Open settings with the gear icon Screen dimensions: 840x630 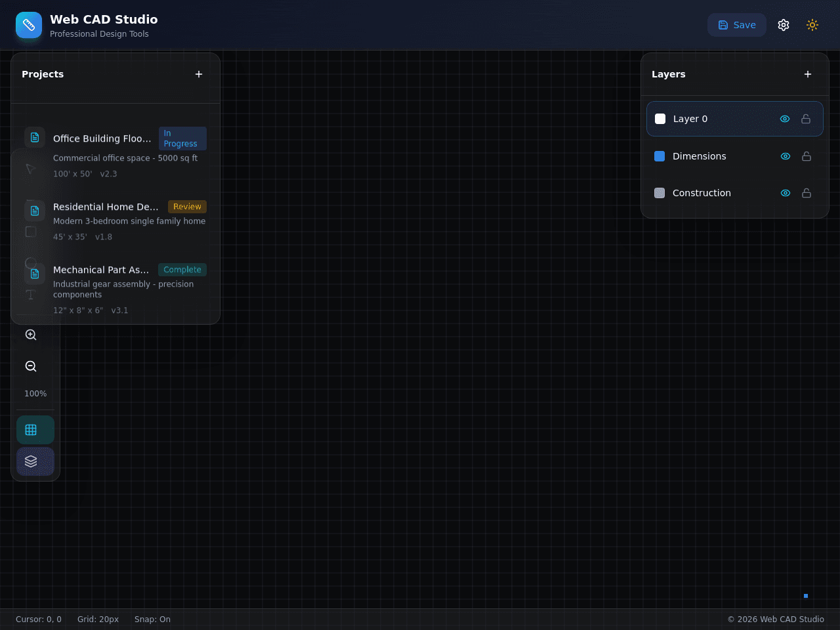(784, 25)
